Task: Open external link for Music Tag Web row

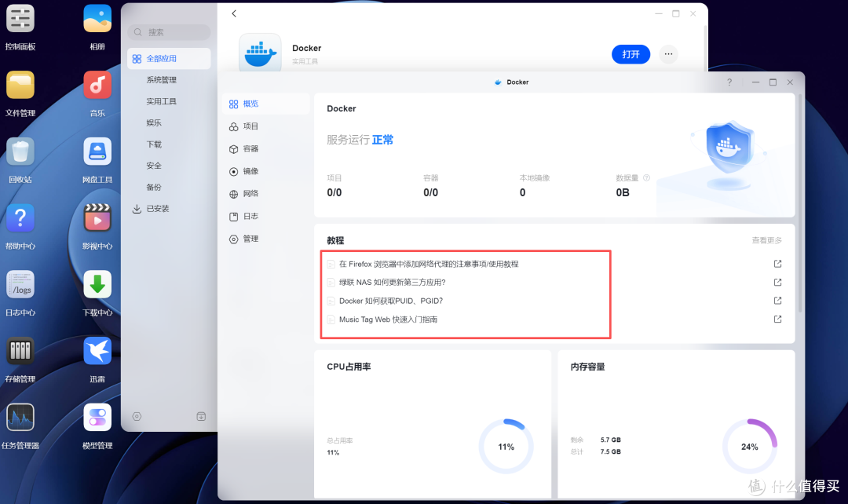Action: pyautogui.click(x=777, y=319)
